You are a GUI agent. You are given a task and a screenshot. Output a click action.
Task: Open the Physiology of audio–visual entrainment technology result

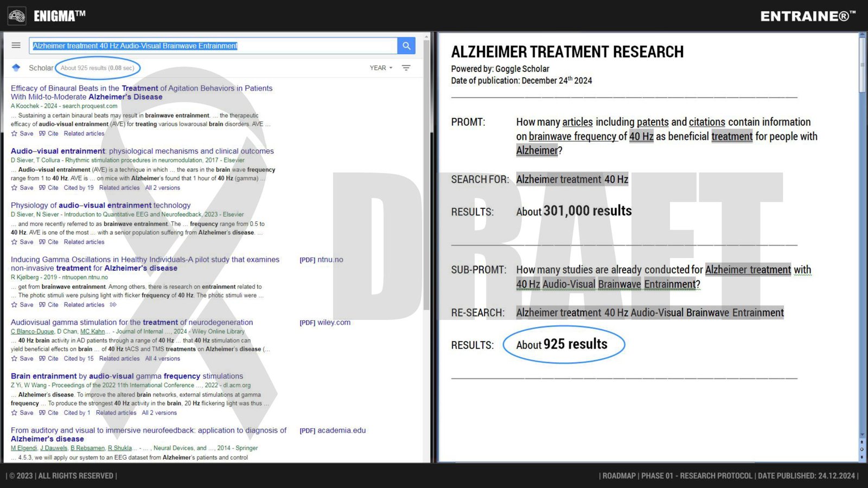pos(101,205)
